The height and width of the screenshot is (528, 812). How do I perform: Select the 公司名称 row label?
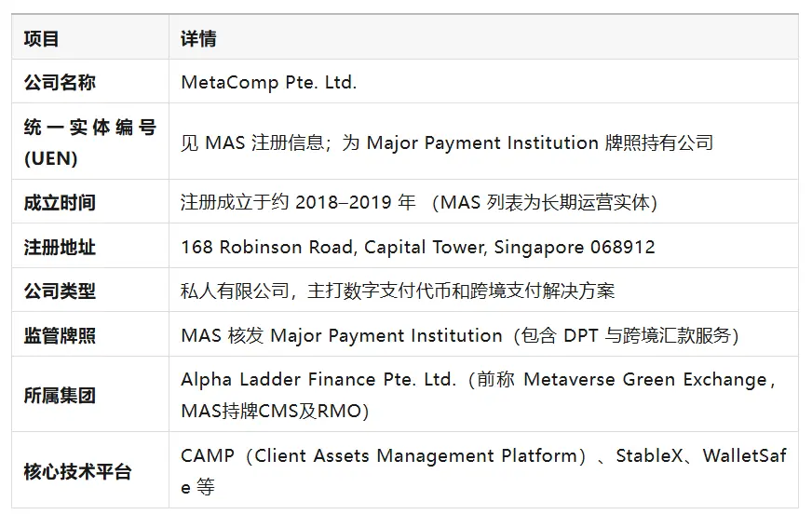pyautogui.click(x=90, y=82)
